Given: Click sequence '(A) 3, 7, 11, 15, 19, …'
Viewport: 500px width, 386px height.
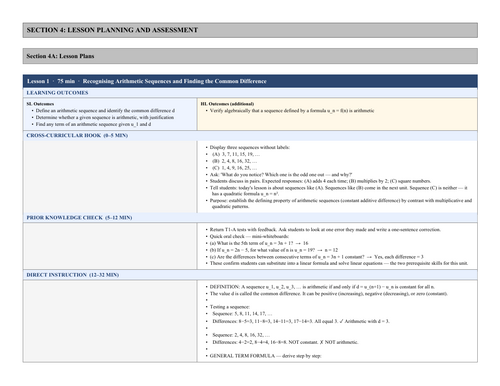Looking at the screenshot, I should 236,154.
